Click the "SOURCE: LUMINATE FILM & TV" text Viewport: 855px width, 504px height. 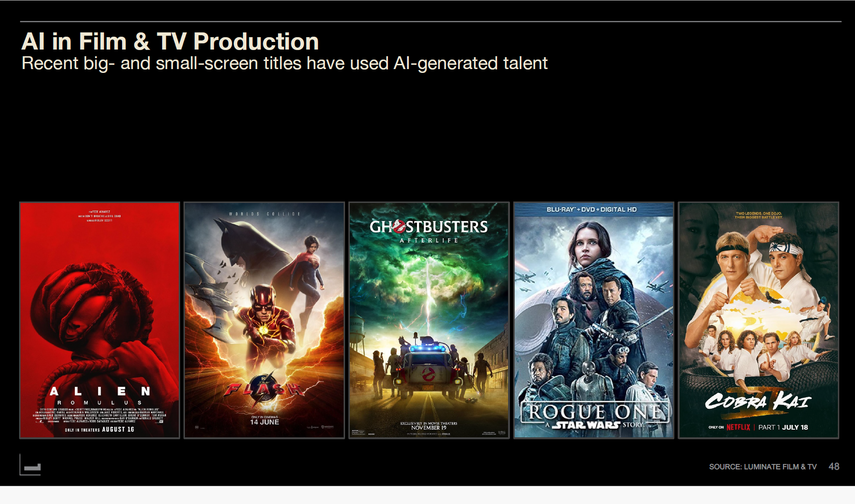(763, 467)
